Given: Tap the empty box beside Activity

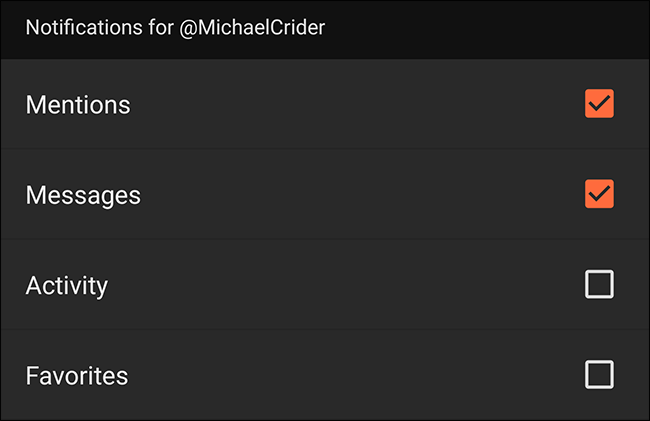Looking at the screenshot, I should pos(599,285).
